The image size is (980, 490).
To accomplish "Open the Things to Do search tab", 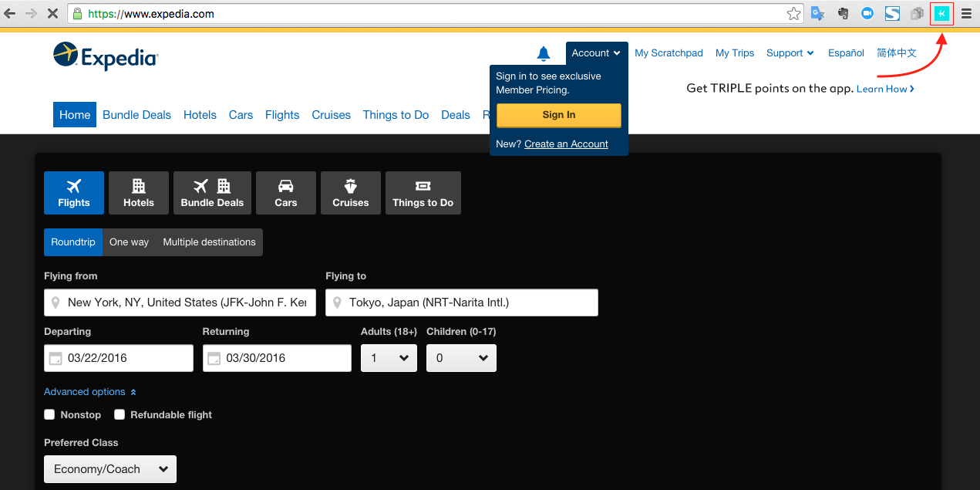I will (423, 193).
